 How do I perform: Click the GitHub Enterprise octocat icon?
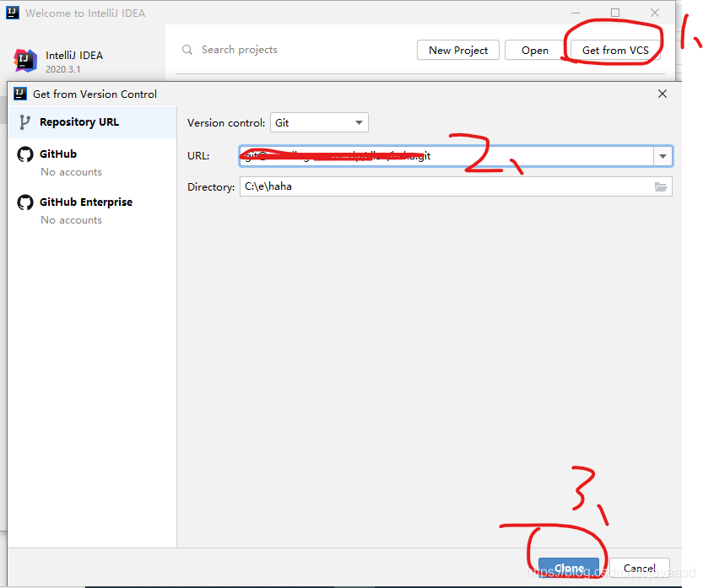tap(25, 202)
